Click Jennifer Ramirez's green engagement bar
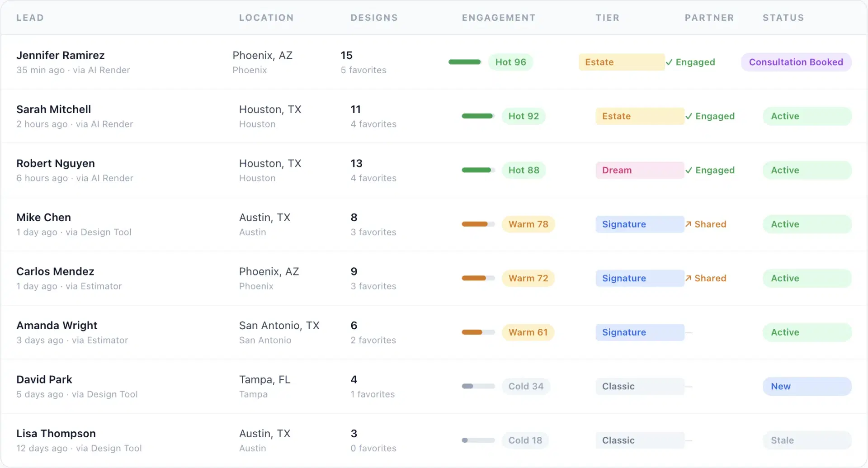 click(x=465, y=62)
